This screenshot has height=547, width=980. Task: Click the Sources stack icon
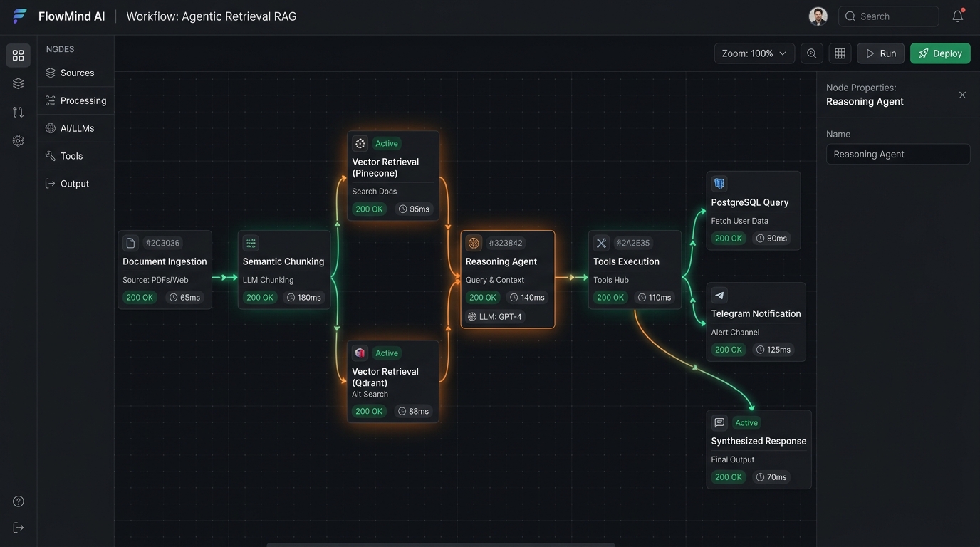[51, 73]
